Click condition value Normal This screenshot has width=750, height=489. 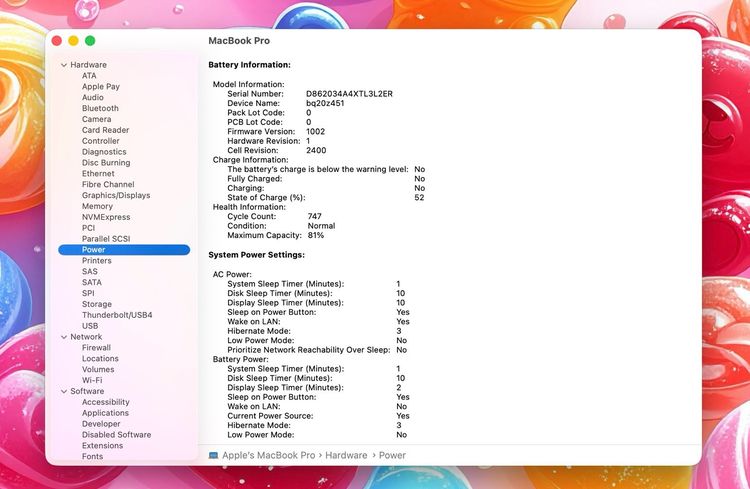(321, 226)
